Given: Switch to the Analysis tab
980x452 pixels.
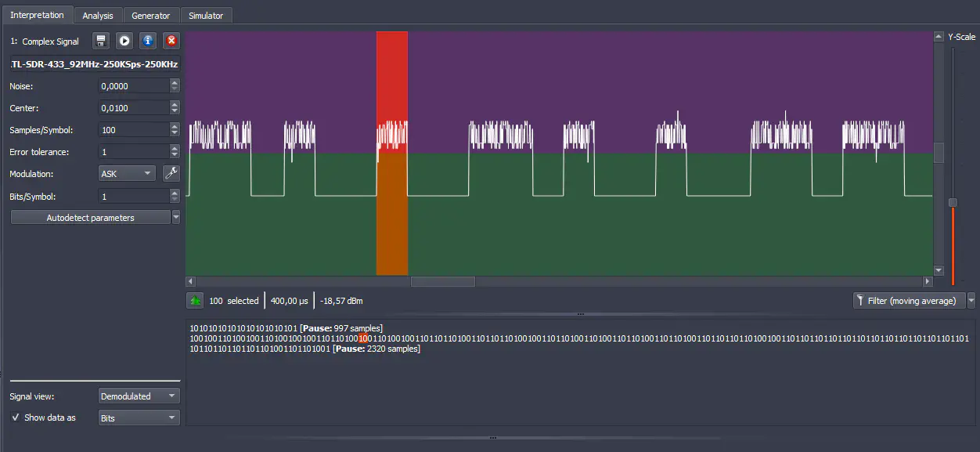Looking at the screenshot, I should [98, 16].
